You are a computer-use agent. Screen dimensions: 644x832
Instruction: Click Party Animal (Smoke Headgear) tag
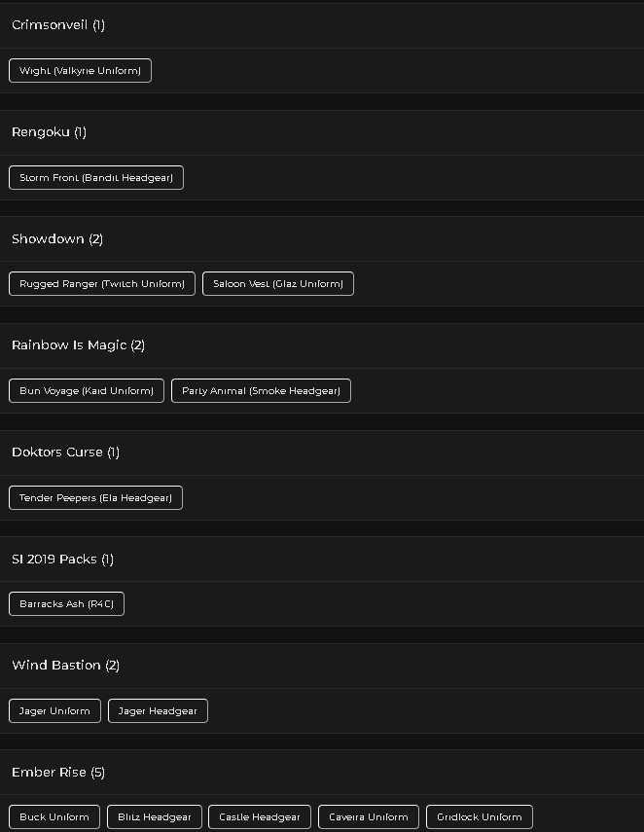tap(261, 391)
